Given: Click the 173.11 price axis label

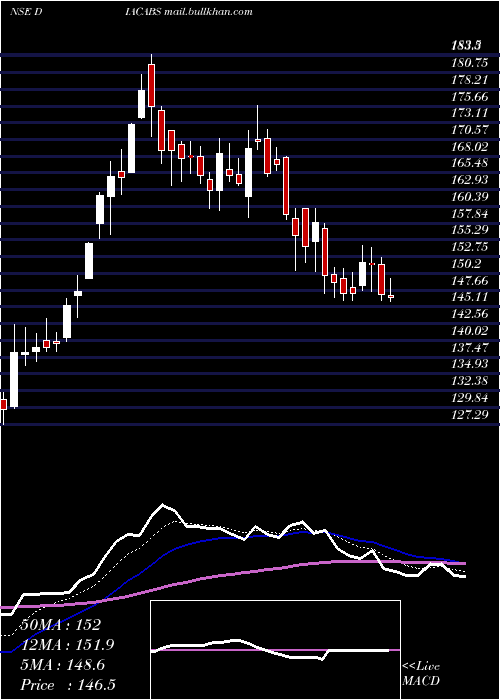Looking at the screenshot, I should (470, 113).
